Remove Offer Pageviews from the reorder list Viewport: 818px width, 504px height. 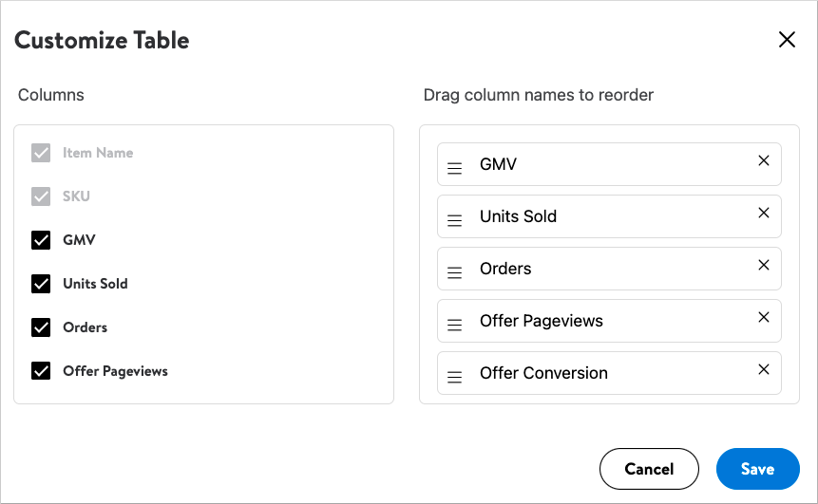click(x=764, y=317)
